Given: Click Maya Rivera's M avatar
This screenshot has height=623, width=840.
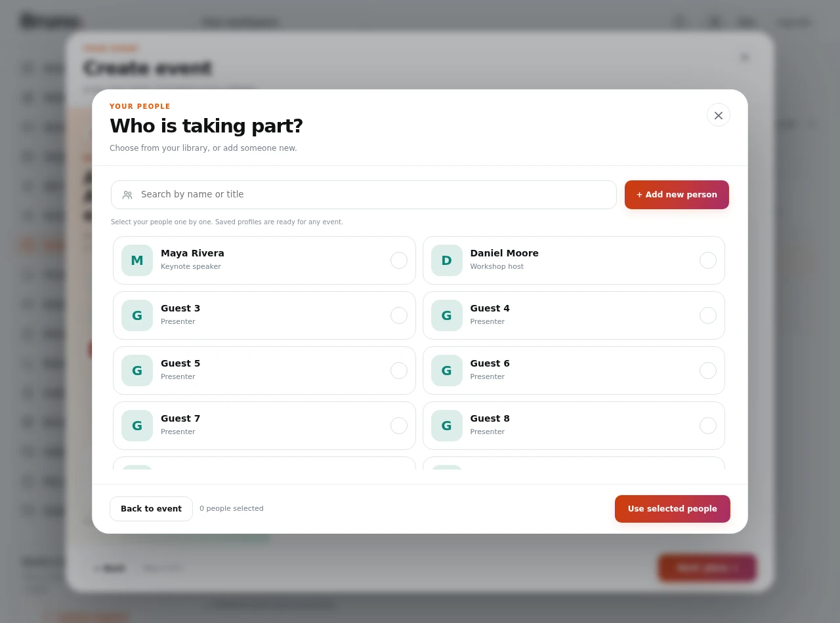Looking at the screenshot, I should 137,260.
